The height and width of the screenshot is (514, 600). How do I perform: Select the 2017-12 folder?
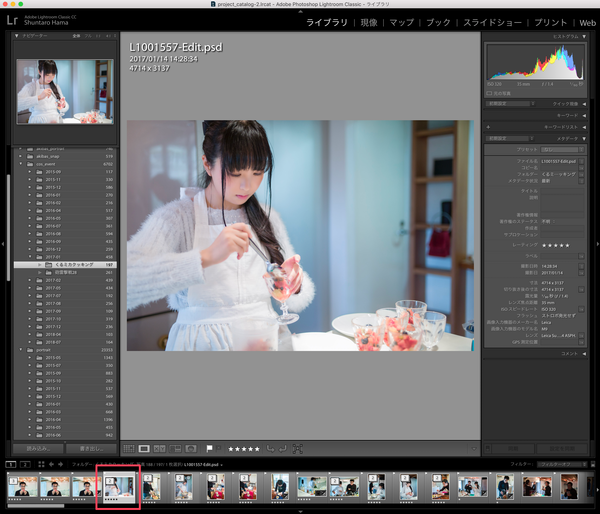[65, 327]
